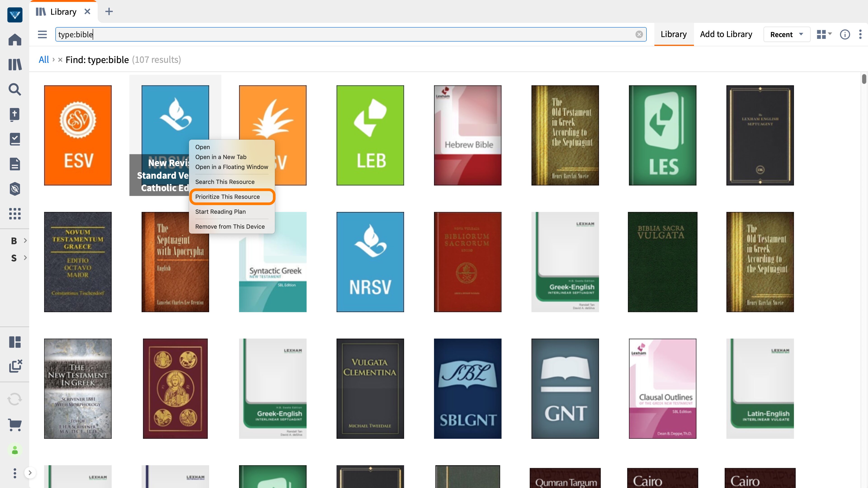Expand the sidebar with arrow button
Image resolution: width=868 pixels, height=488 pixels.
click(x=30, y=473)
